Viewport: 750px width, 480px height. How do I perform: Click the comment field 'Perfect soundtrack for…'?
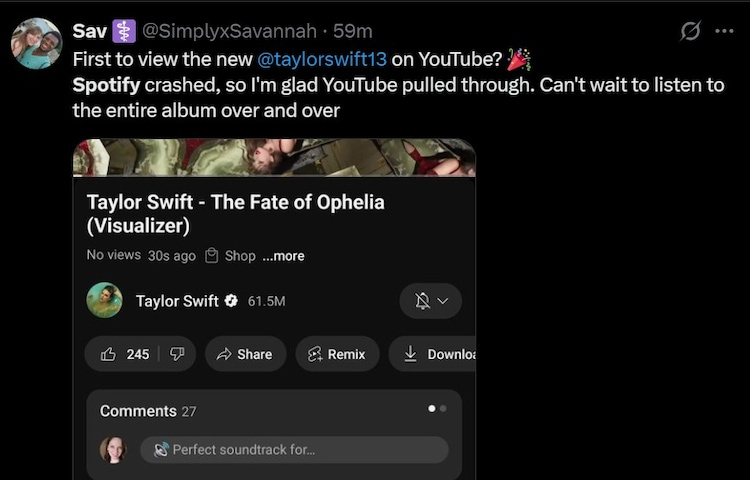[x=293, y=450]
